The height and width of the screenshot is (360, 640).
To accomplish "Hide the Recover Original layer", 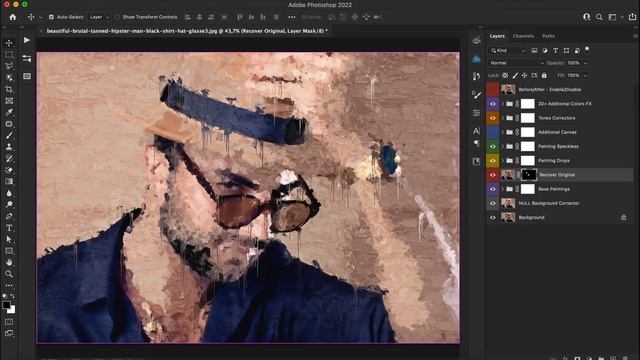I will [493, 175].
